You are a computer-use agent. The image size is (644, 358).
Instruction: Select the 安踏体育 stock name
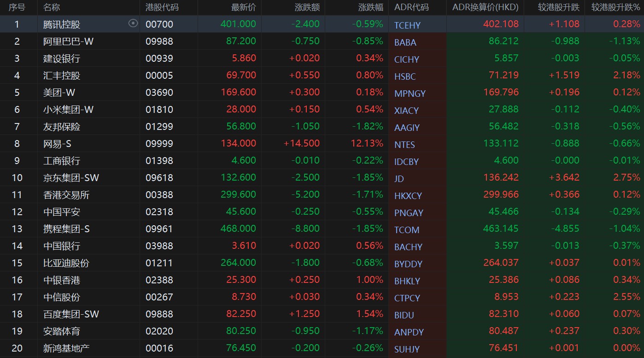tap(62, 331)
